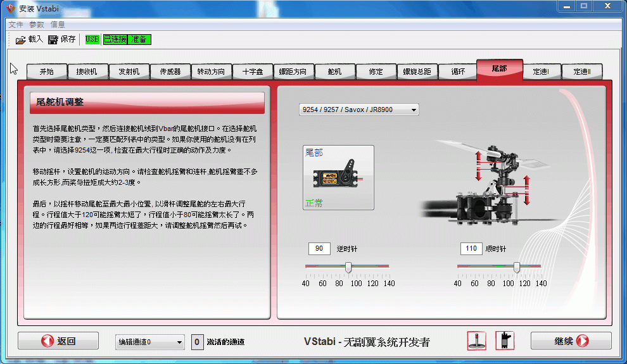Open the servo type dropdown 9254 / 9257
The image size is (627, 364).
(x=358, y=110)
